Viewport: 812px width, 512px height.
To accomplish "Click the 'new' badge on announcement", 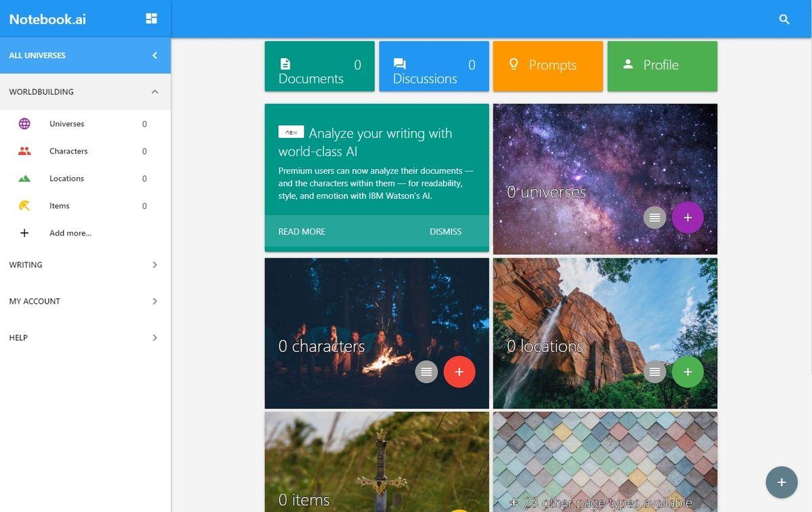I will click(x=291, y=133).
